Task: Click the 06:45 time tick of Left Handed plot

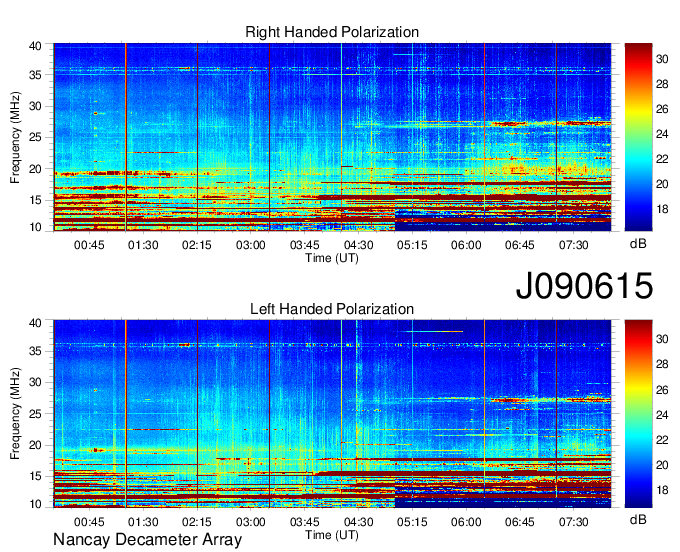Action: point(520,522)
